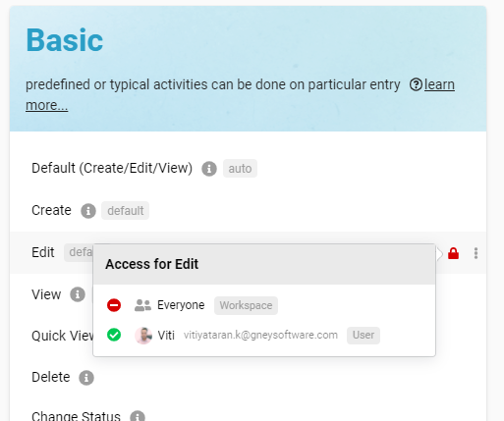Select the default tag next to Create
Image resolution: width=504 pixels, height=421 pixels.
point(126,211)
